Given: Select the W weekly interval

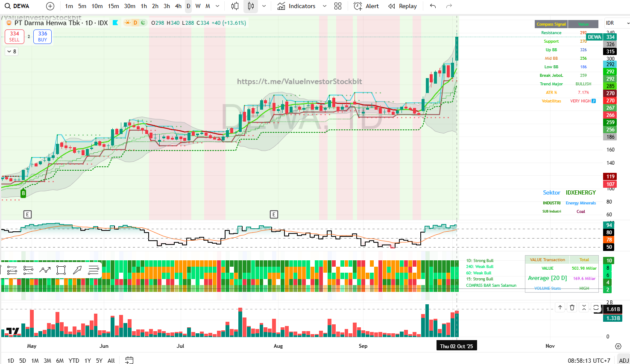Looking at the screenshot, I should click(198, 6).
